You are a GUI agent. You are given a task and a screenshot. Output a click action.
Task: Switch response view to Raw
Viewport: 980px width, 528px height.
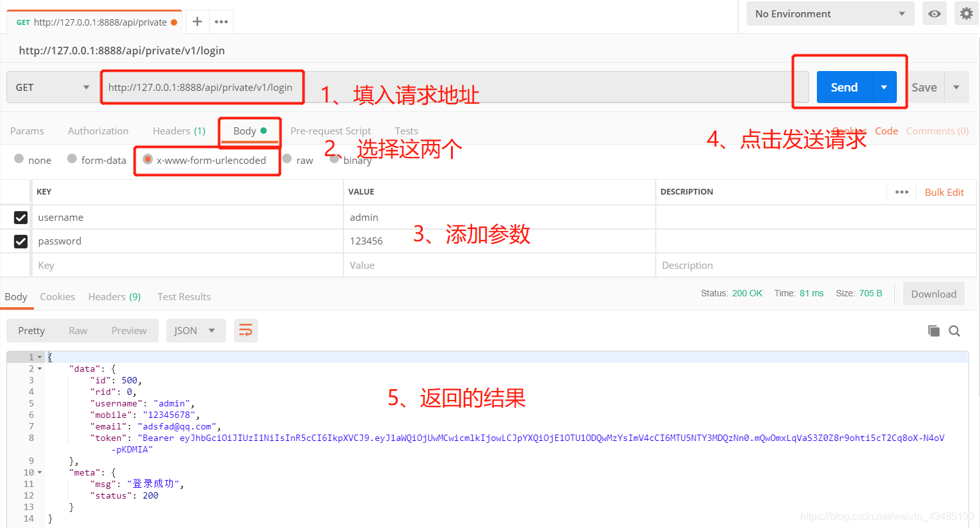(78, 330)
